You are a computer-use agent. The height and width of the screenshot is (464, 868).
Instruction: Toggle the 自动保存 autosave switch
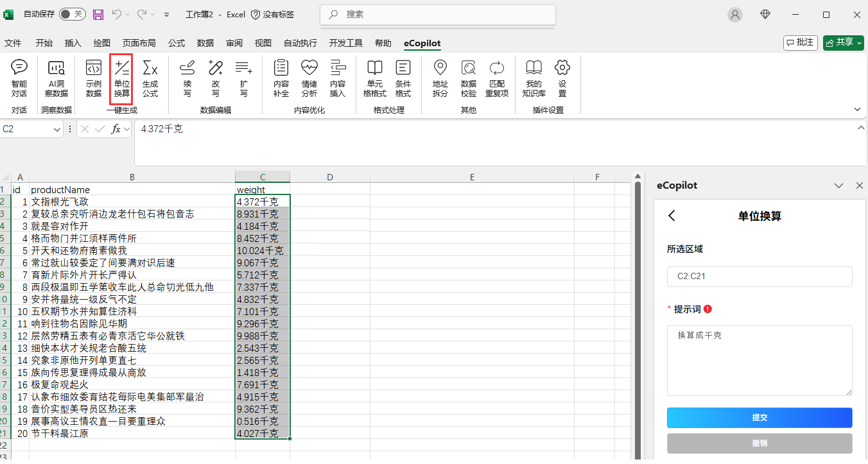pyautogui.click(x=72, y=14)
